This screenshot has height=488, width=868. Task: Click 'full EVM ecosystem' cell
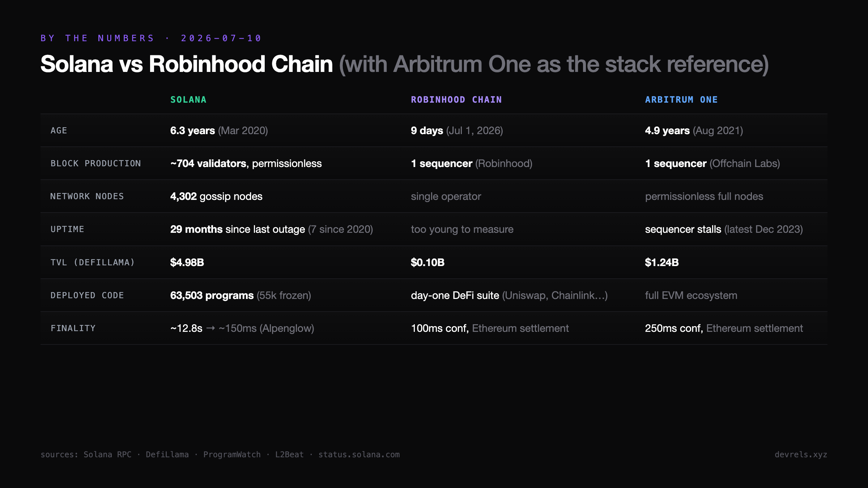point(691,295)
